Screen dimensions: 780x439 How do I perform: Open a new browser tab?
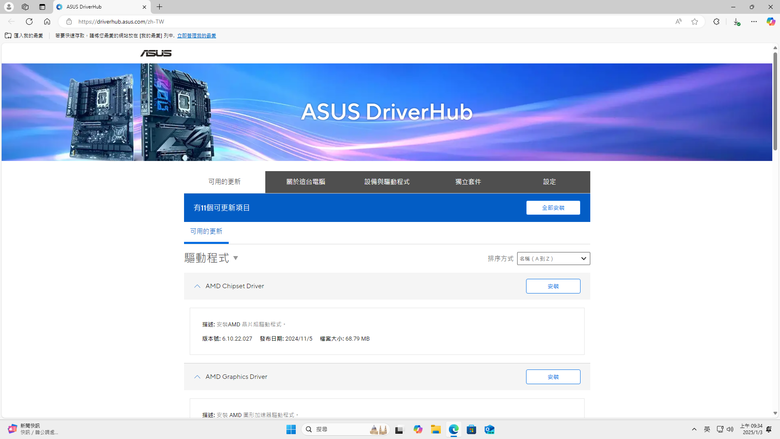[159, 7]
